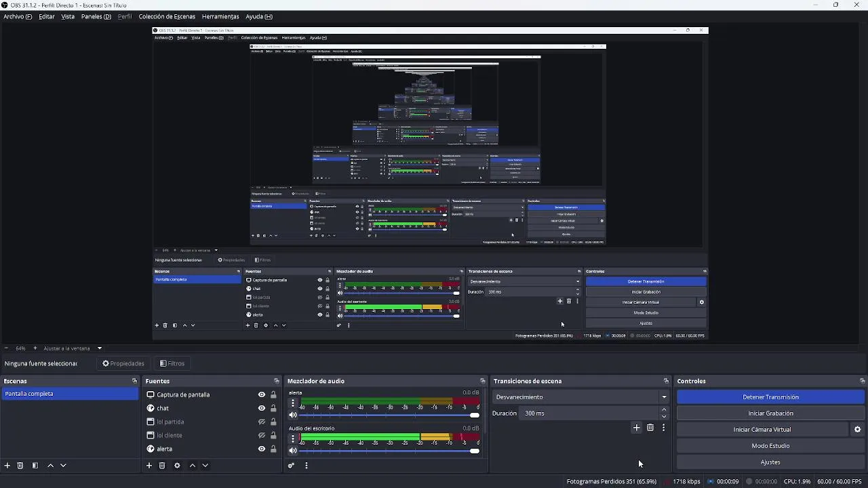Add a new scene with plus icon
Viewport: 868px width, 488px height.
[x=7, y=466]
